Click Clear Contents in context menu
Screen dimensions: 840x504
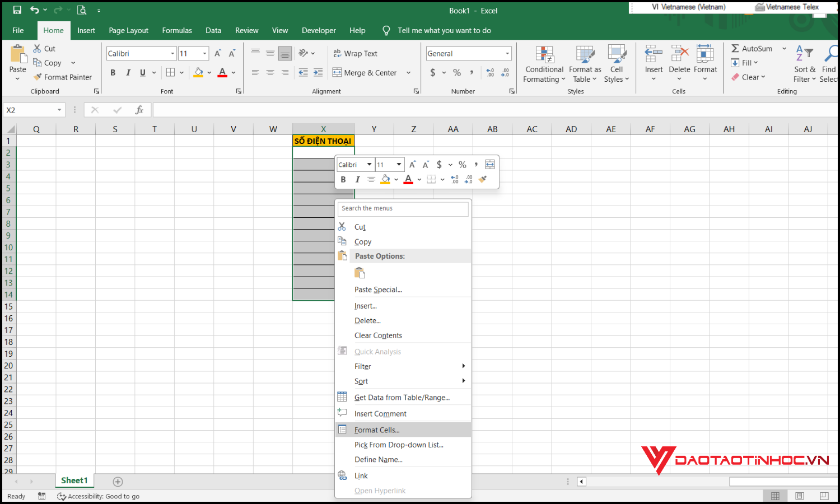click(378, 335)
